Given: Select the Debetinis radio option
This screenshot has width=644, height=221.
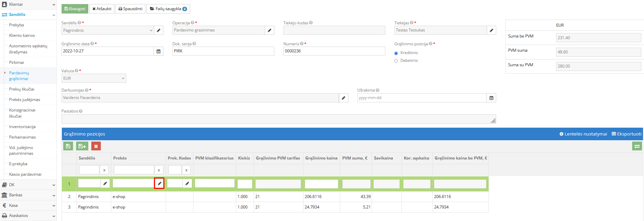Looking at the screenshot, I should tap(396, 61).
